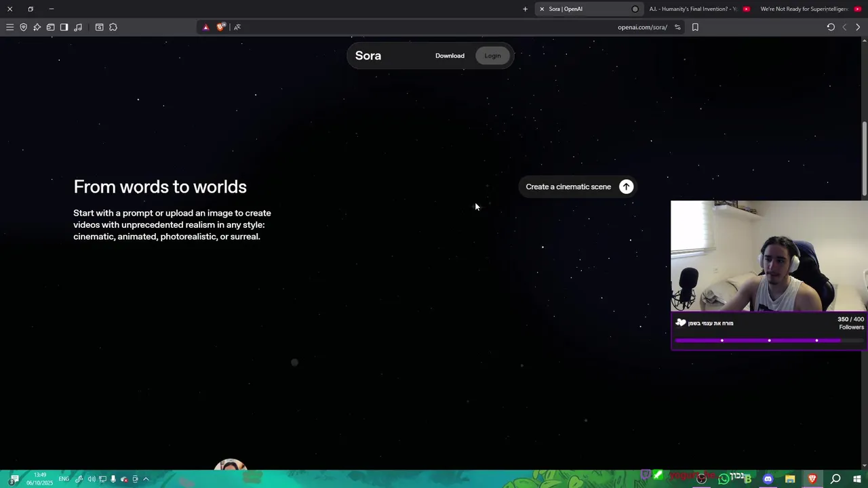Open the tab search icon in toolbar

(99, 27)
